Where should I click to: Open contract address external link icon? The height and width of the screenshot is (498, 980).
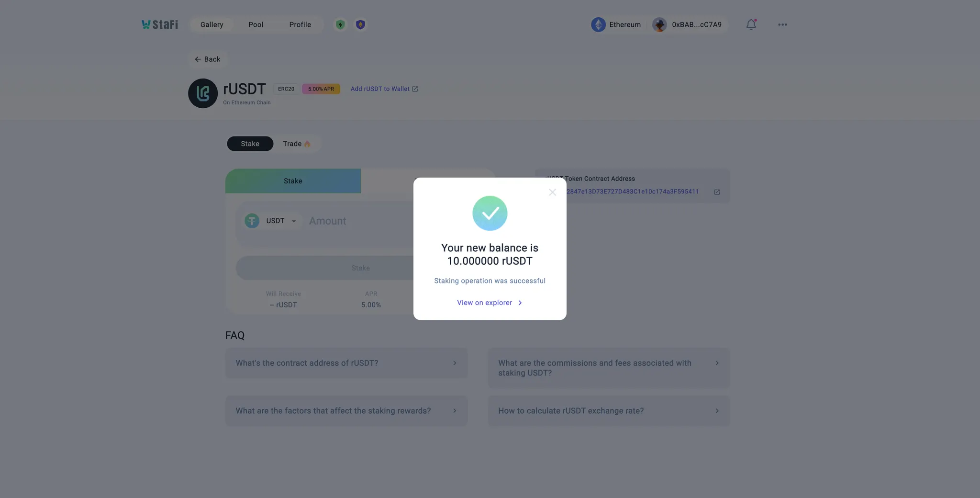tap(717, 192)
